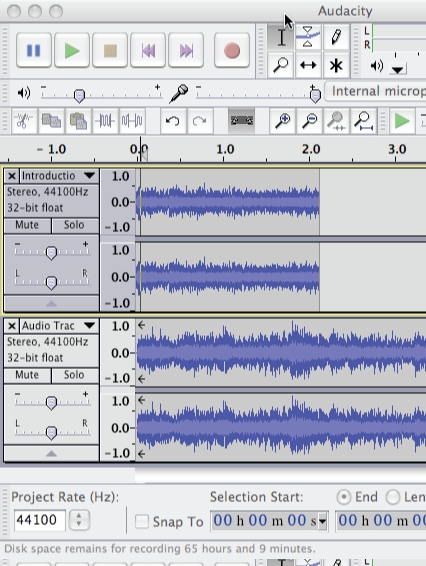Enable the Snap To checkbox
The width and height of the screenshot is (426, 566).
click(142, 522)
